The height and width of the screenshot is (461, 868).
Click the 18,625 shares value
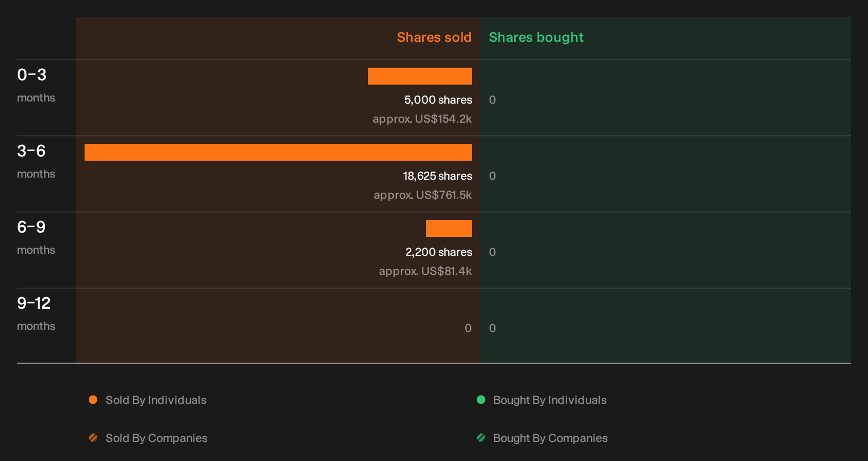point(438,176)
